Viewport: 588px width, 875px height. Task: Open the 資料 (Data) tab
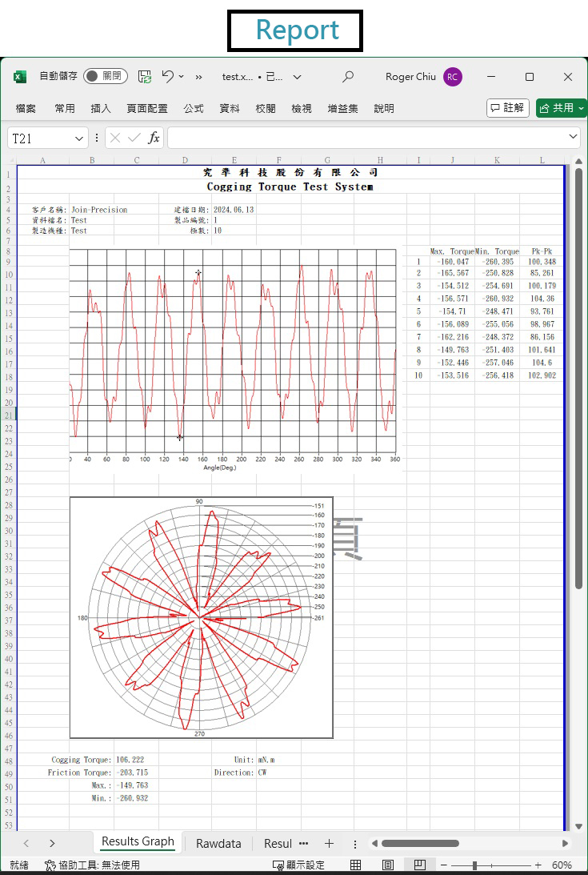pos(230,108)
